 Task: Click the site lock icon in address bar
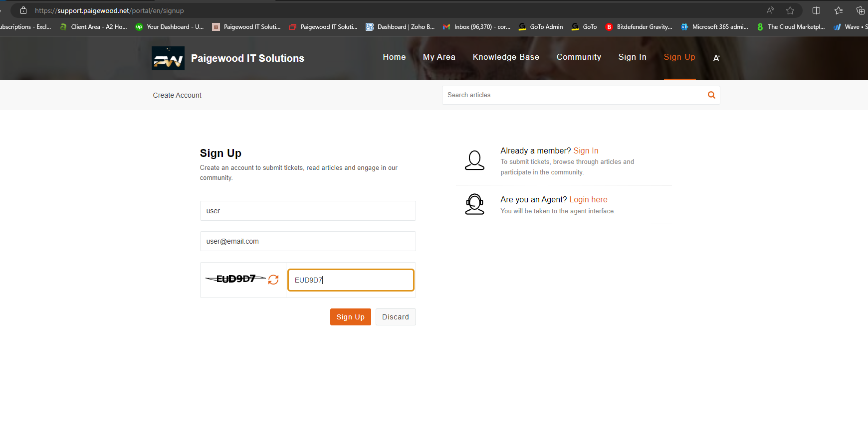23,10
